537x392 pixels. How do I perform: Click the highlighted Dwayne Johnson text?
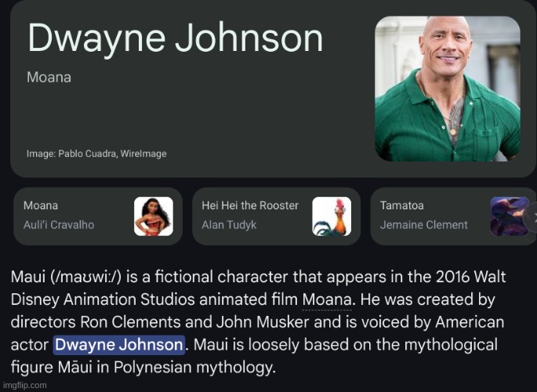(x=119, y=345)
